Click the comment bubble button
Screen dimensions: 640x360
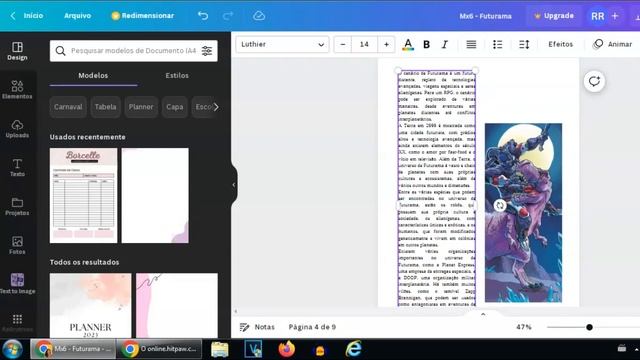point(594,81)
